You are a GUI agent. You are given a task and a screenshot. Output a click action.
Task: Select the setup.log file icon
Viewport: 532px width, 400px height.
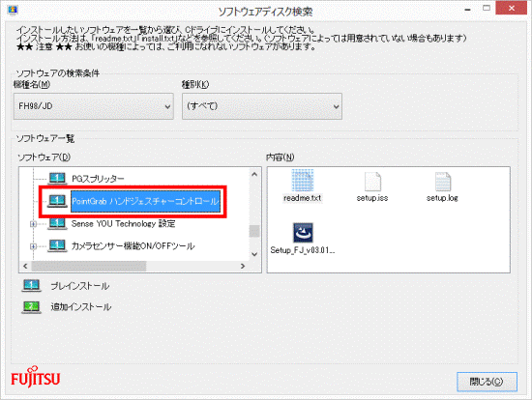[443, 182]
